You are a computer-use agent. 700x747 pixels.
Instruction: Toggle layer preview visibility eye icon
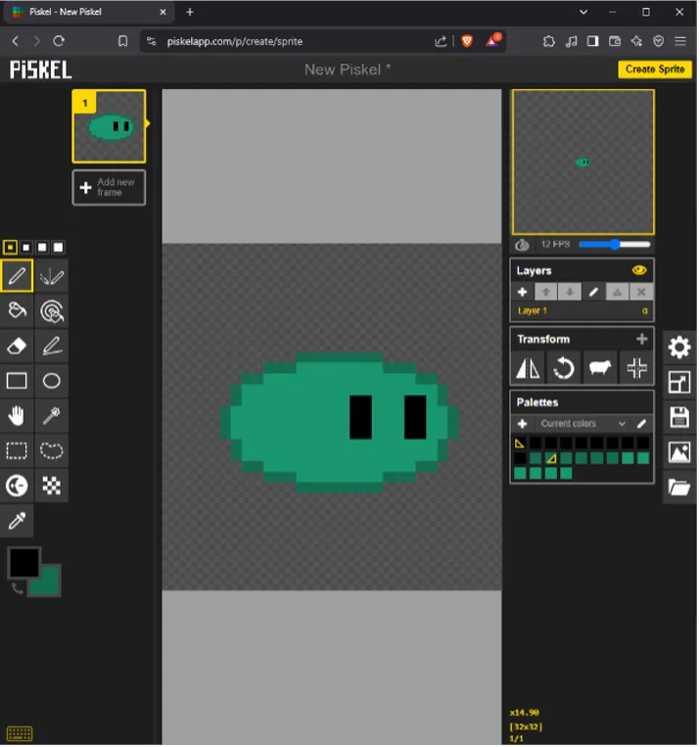[x=641, y=271]
